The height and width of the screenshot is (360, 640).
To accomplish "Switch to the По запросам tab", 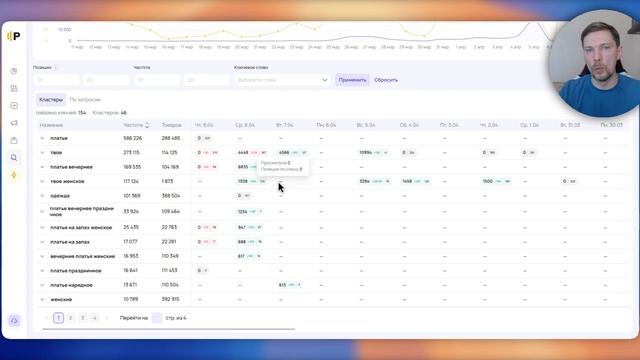I will click(85, 100).
